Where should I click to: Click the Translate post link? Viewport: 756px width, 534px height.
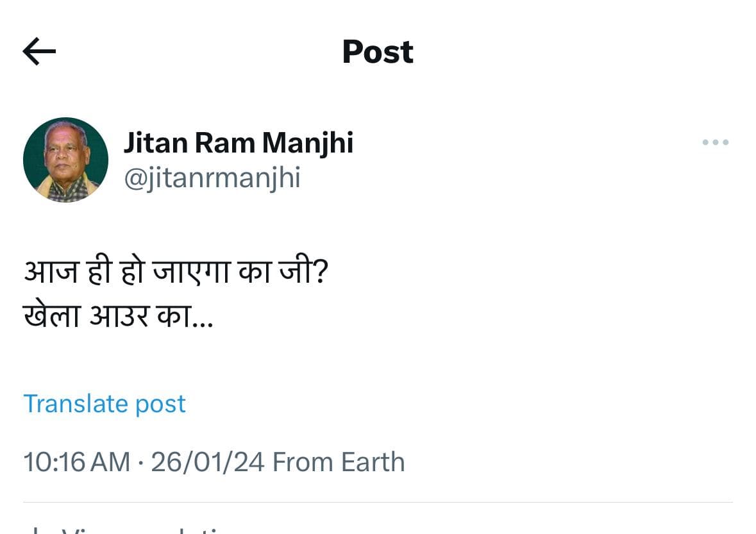pos(105,404)
